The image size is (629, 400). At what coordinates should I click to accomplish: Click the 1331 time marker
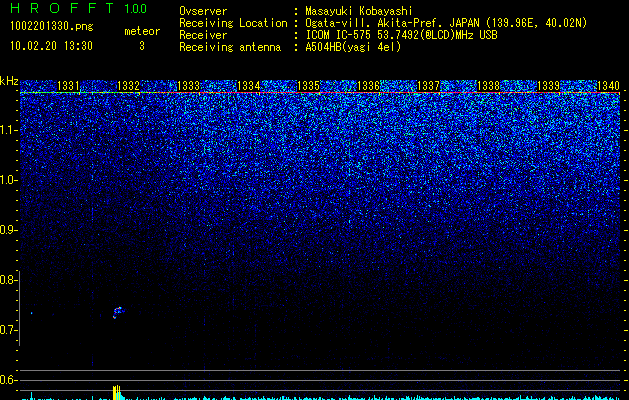coord(68,85)
